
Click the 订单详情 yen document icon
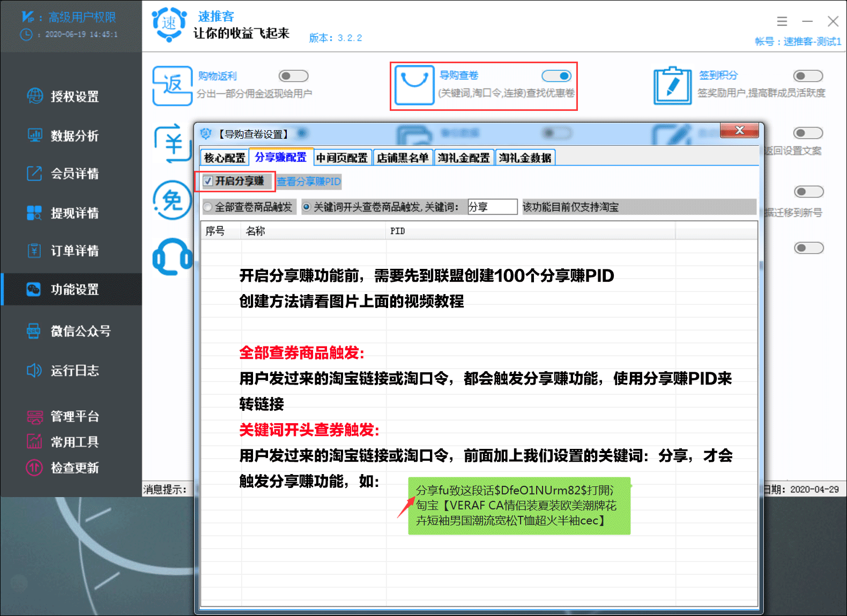pos(34,251)
